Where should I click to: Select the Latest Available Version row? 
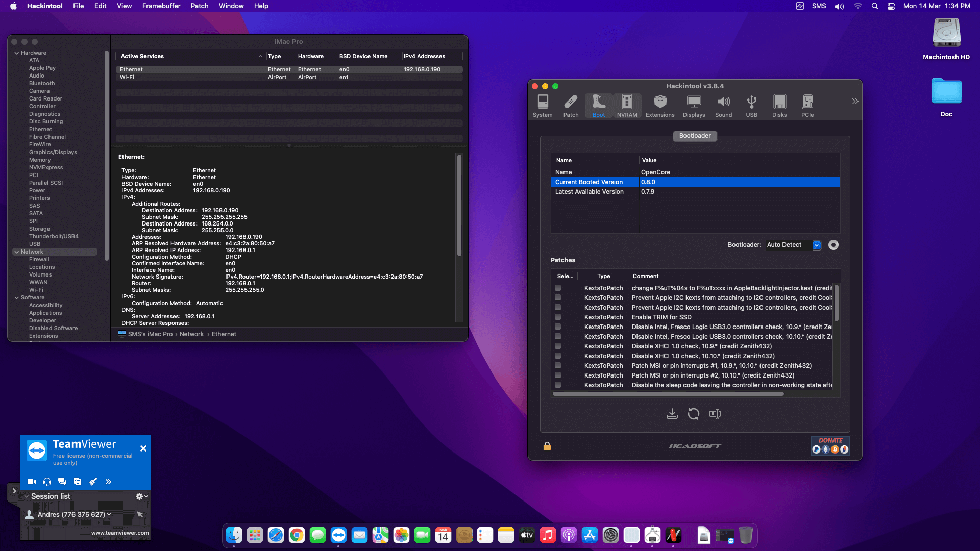[x=695, y=192]
